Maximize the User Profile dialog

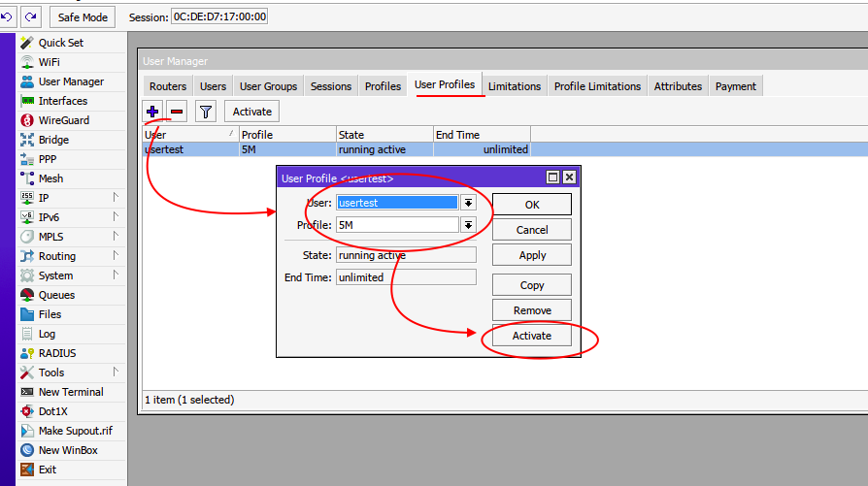tap(552, 178)
